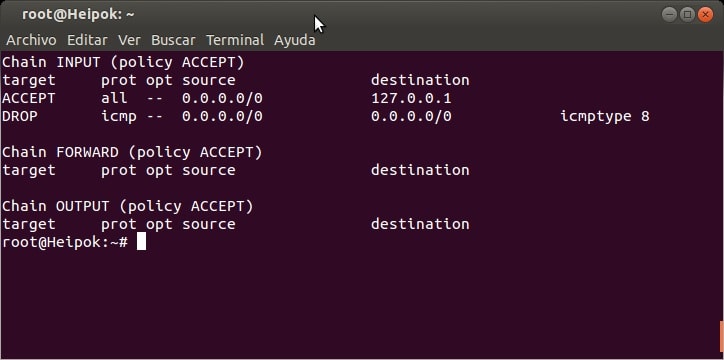Viewport: 724px width, 360px height.
Task: Click the source 0.0.0.0/0 in ACCEPT row
Action: point(222,98)
